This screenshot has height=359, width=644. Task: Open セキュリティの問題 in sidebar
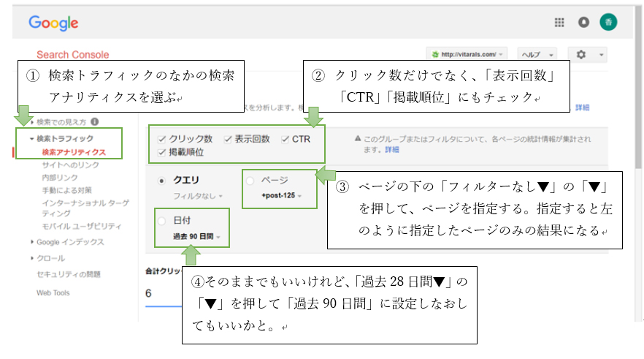pyautogui.click(x=68, y=274)
